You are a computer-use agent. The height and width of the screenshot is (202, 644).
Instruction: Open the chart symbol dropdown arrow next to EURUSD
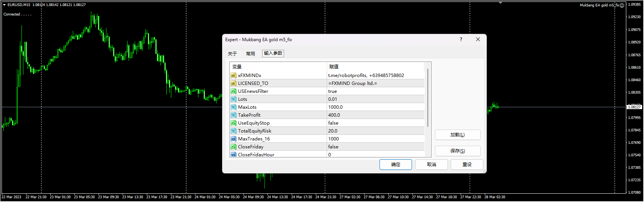point(4,5)
